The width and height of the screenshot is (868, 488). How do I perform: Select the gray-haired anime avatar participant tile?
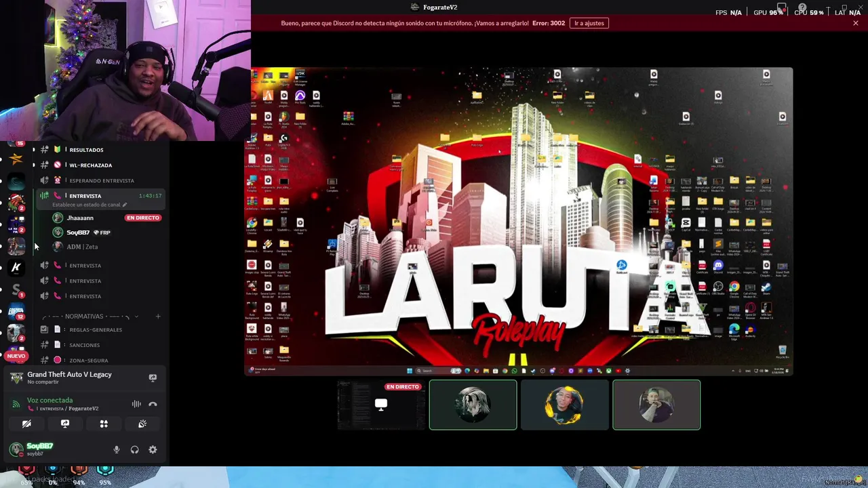(473, 405)
